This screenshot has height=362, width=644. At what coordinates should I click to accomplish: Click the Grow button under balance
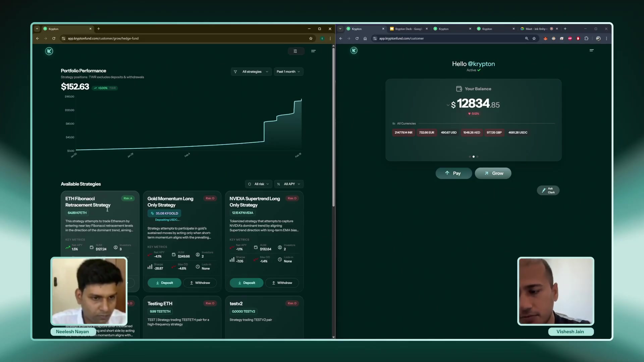click(x=493, y=173)
